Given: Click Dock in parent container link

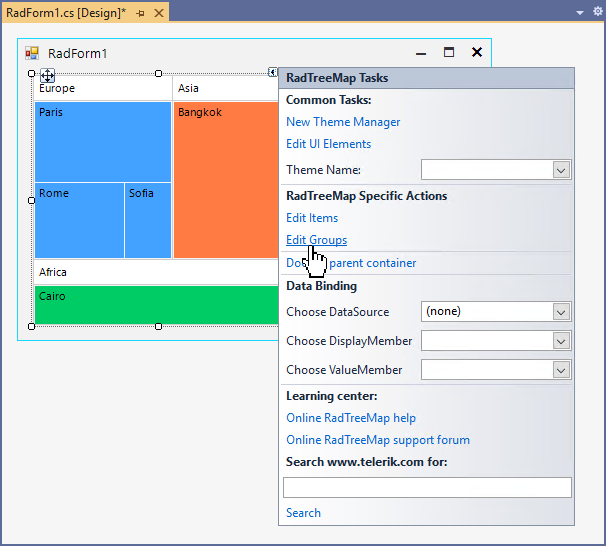Looking at the screenshot, I should 351,263.
